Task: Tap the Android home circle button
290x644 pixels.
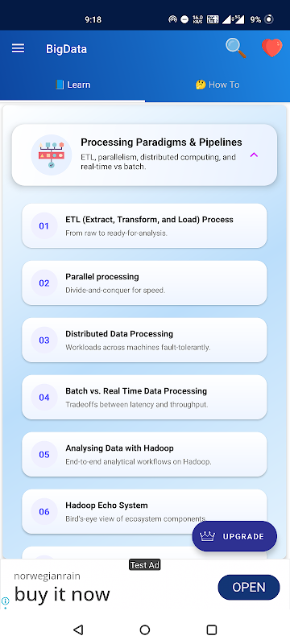Action: pyautogui.click(x=144, y=630)
